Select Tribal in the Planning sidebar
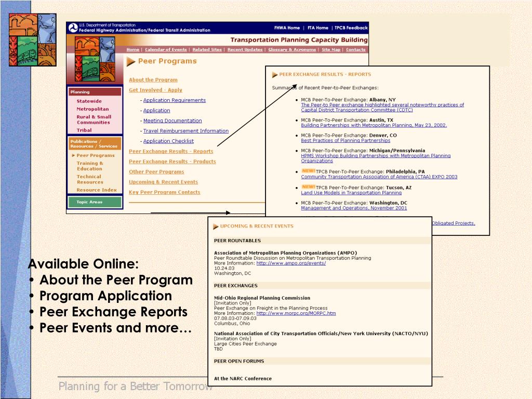This screenshot has height=399, width=532. (84, 130)
